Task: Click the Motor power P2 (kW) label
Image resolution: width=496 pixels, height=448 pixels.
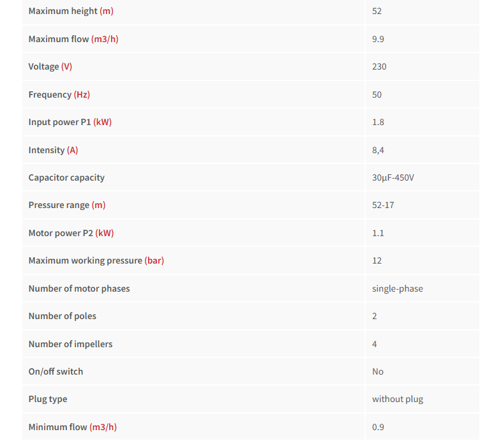Action: (71, 233)
